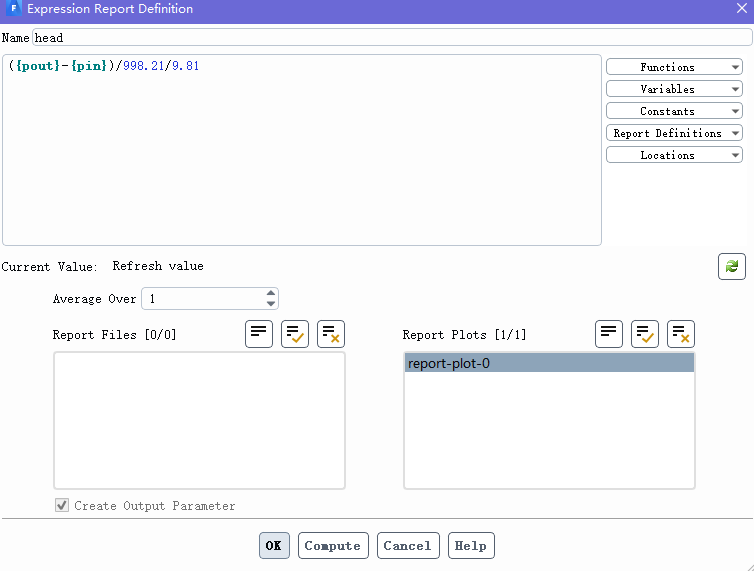754x571 pixels.
Task: Click the deselect-all icon for Report Files
Action: [331, 334]
